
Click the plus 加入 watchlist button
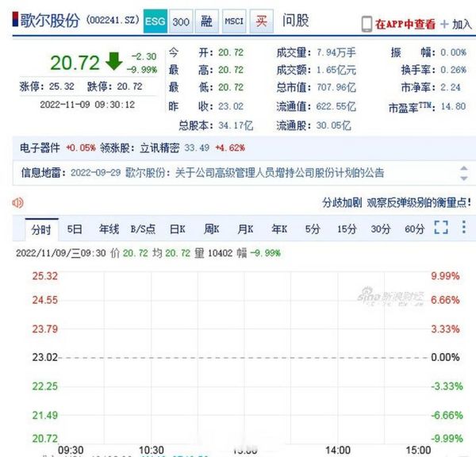(456, 25)
